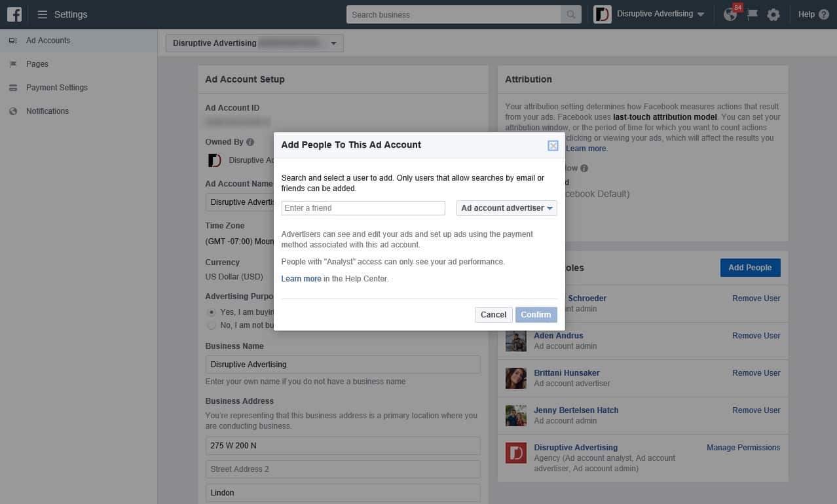The height and width of the screenshot is (504, 837).
Task: Open Jenny Bertelsen Hatch name link
Action: (x=576, y=410)
